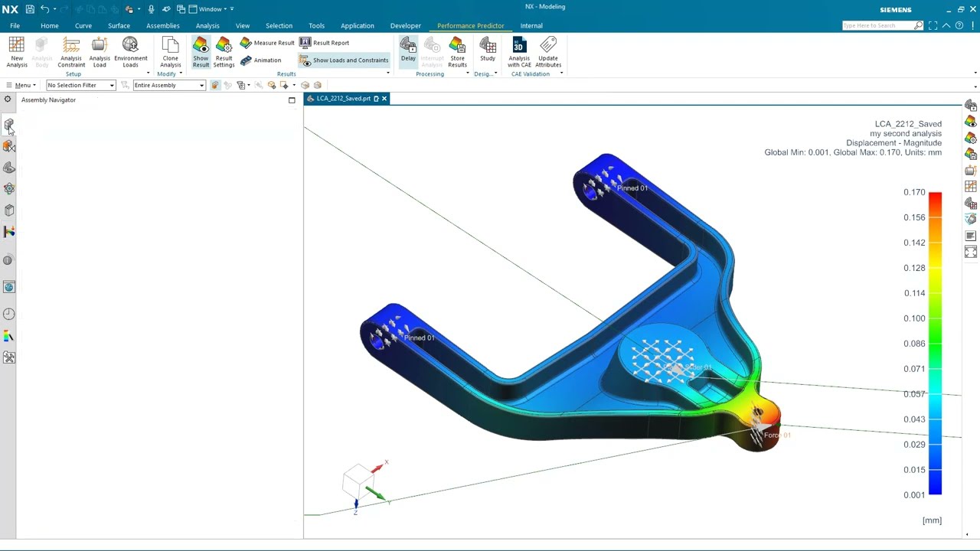Expand the CAE Validation group arrow
The image size is (980, 551).
[561, 73]
